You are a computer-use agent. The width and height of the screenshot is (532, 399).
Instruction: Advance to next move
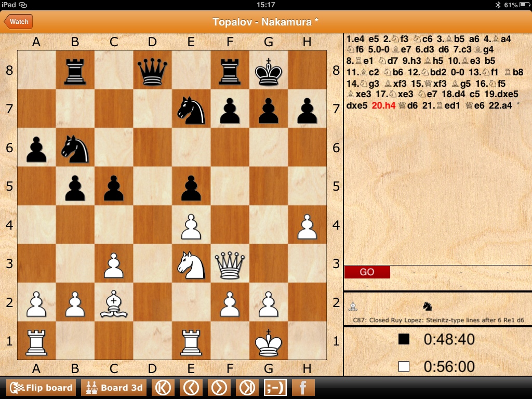pyautogui.click(x=219, y=388)
